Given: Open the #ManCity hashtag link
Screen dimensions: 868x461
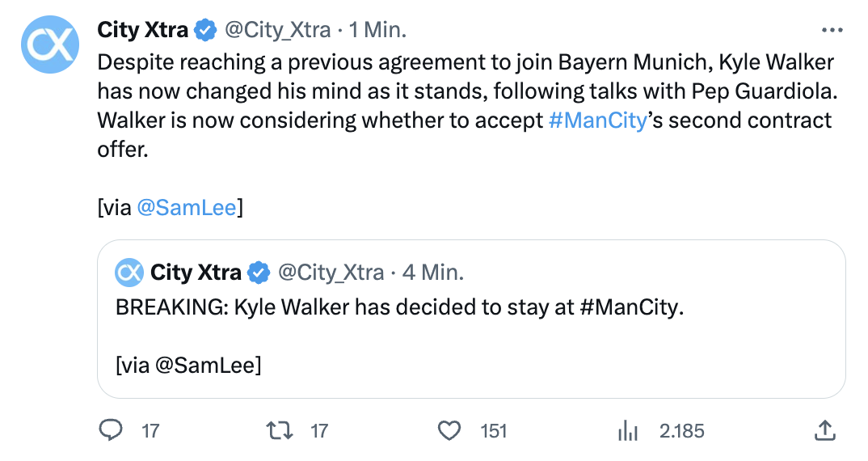Looking at the screenshot, I should point(597,121).
